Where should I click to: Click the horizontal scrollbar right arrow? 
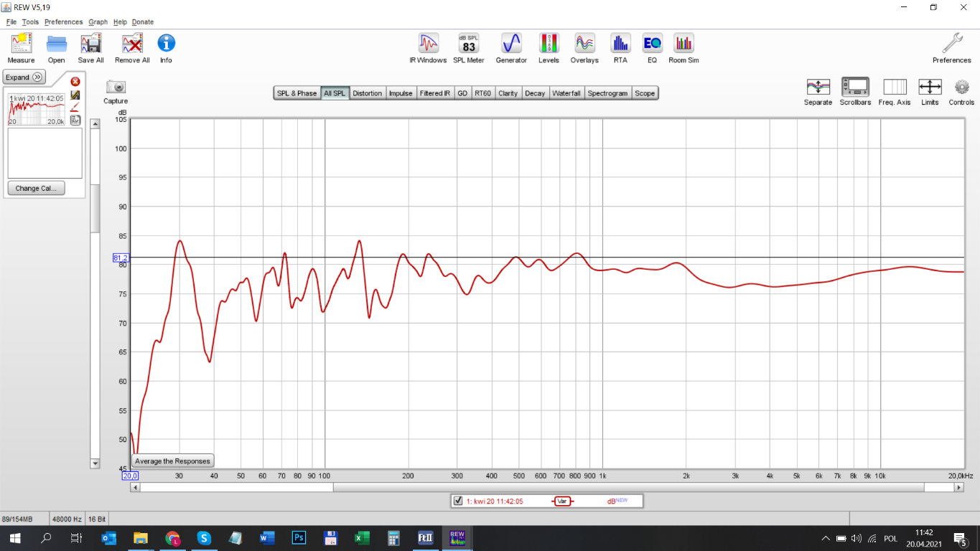click(958, 487)
